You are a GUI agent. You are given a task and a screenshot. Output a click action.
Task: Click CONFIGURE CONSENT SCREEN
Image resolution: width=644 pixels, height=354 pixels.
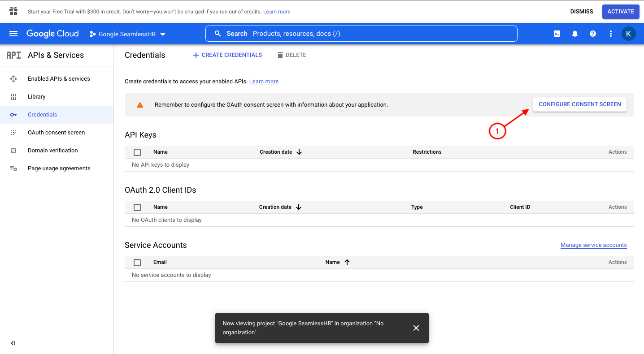580,104
